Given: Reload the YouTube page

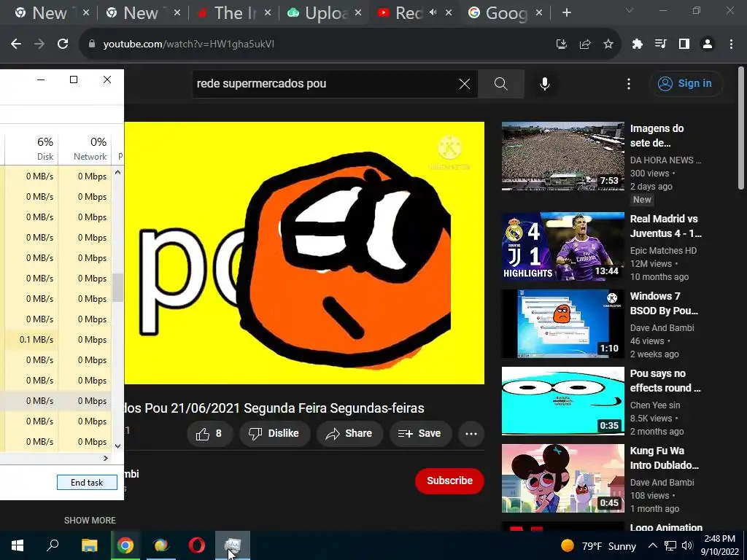Looking at the screenshot, I should (63, 44).
